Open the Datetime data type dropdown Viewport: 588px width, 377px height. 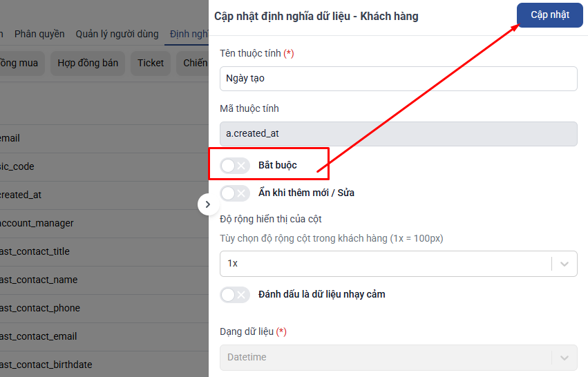398,358
